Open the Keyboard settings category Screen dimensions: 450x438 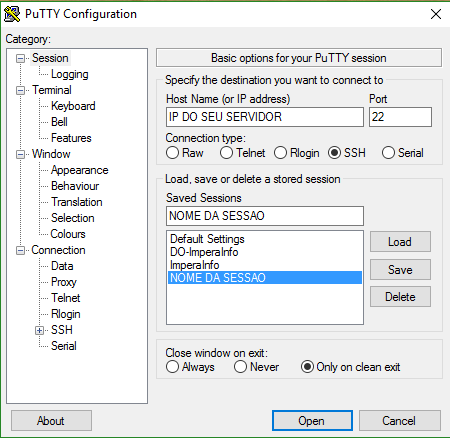point(73,106)
